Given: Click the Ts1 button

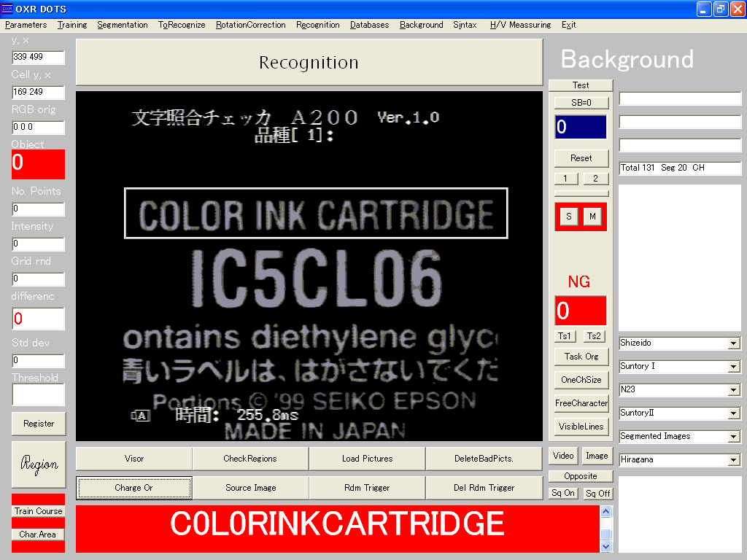Looking at the screenshot, I should point(565,336).
